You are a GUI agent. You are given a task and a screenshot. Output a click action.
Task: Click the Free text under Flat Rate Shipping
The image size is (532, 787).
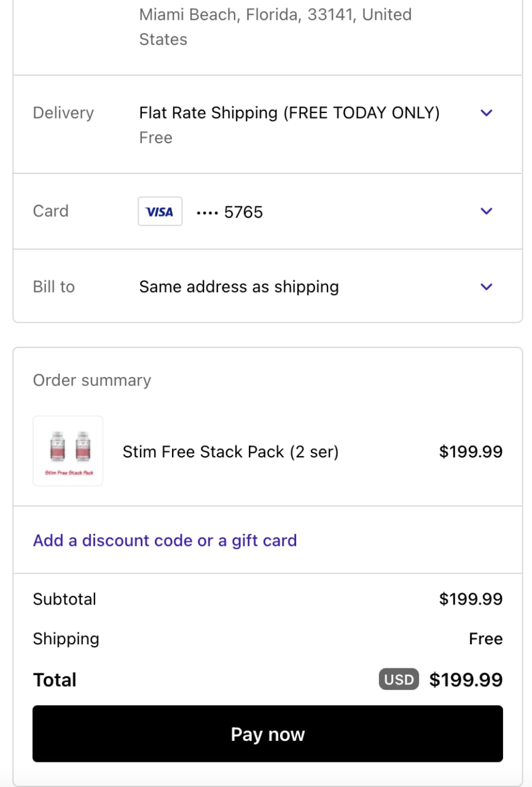[156, 138]
